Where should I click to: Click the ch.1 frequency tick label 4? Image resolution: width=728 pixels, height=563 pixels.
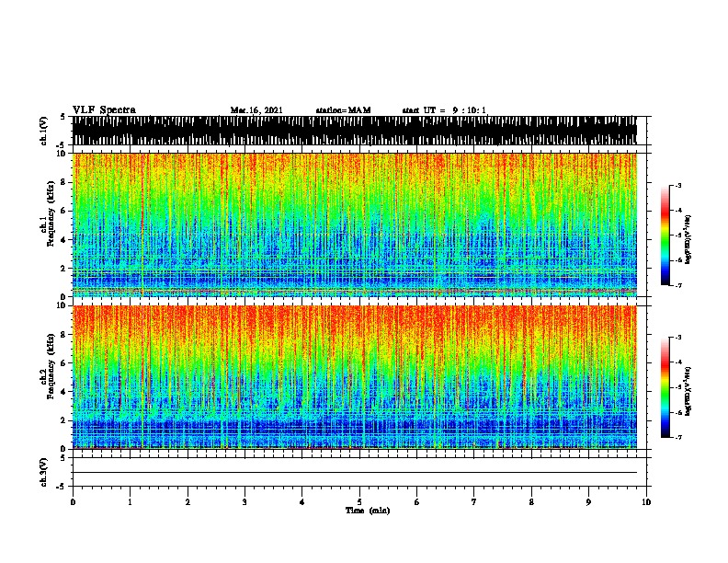click(64, 240)
